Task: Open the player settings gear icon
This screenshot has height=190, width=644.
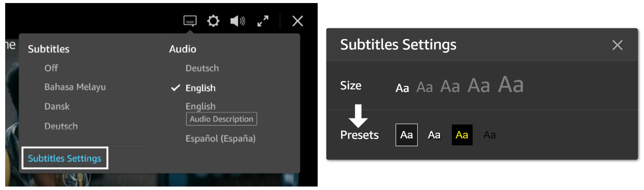Action: pyautogui.click(x=213, y=21)
